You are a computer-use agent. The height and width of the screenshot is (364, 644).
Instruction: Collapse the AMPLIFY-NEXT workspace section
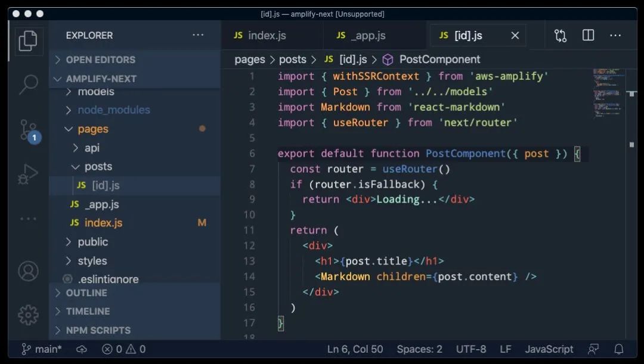pos(135,79)
